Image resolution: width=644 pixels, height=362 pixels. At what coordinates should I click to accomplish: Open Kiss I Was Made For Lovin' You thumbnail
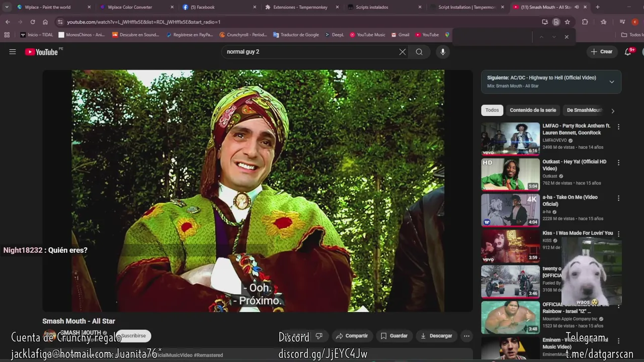coord(510,246)
